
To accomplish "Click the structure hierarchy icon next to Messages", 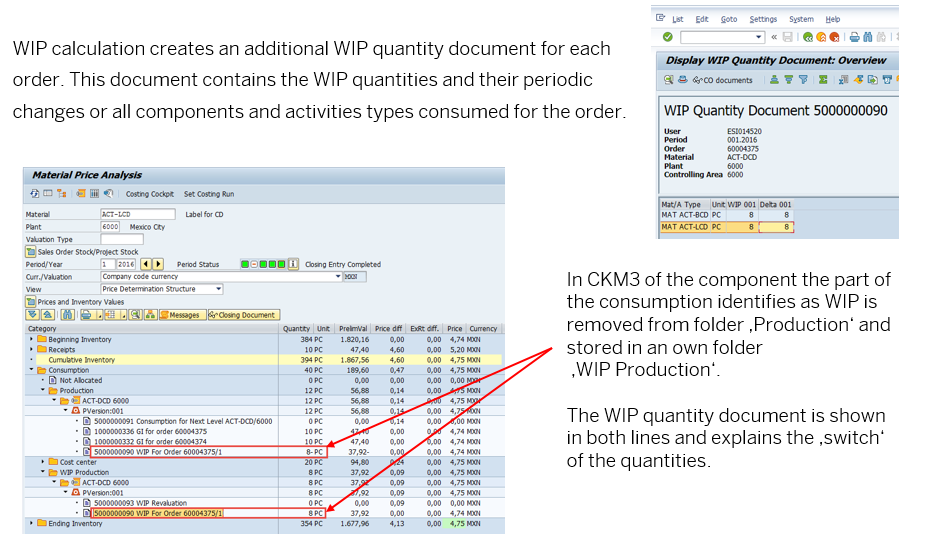I will [x=150, y=315].
